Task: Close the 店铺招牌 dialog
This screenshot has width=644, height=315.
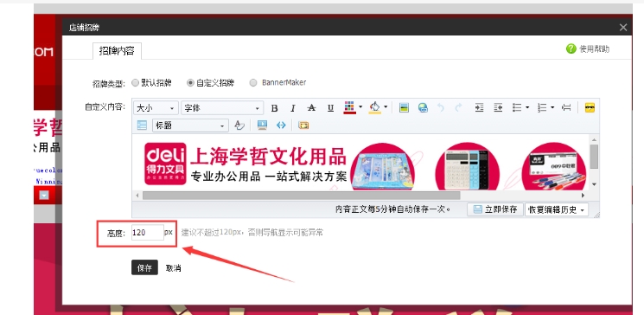Action: pyautogui.click(x=623, y=28)
